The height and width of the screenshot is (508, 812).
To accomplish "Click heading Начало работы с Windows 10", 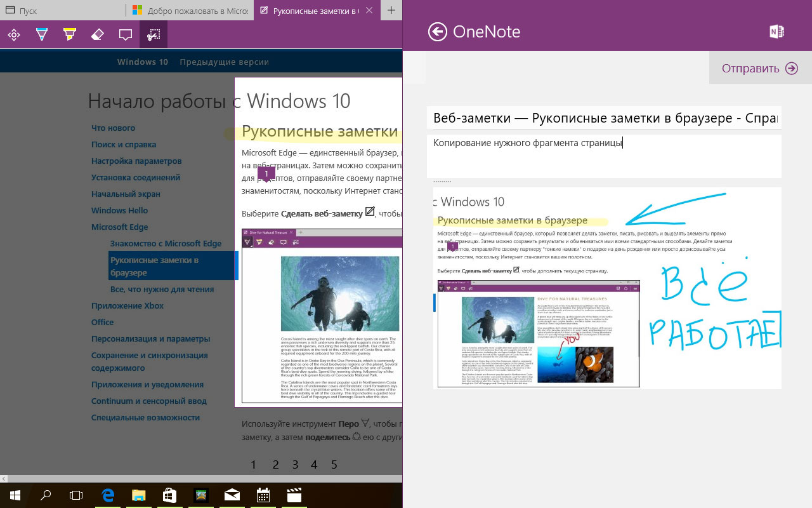I will (219, 101).
